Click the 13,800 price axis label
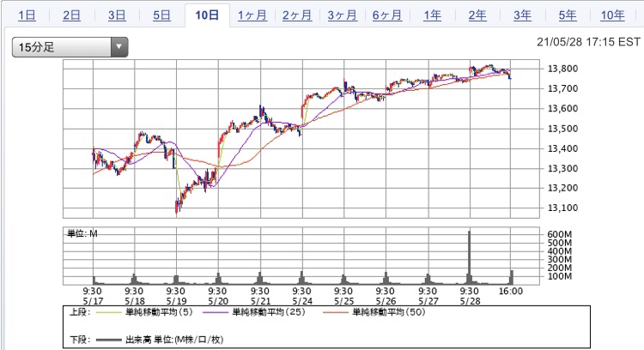This screenshot has width=644, height=350. [x=562, y=69]
